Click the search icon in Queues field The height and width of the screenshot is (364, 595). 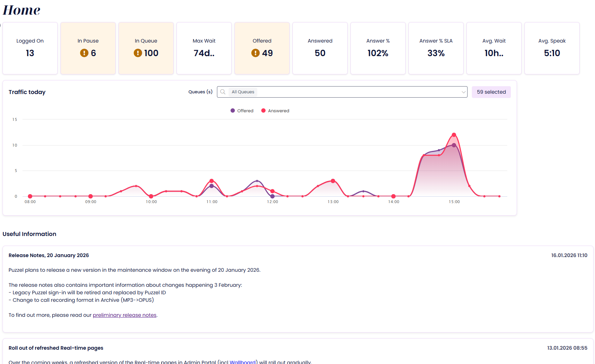(223, 92)
